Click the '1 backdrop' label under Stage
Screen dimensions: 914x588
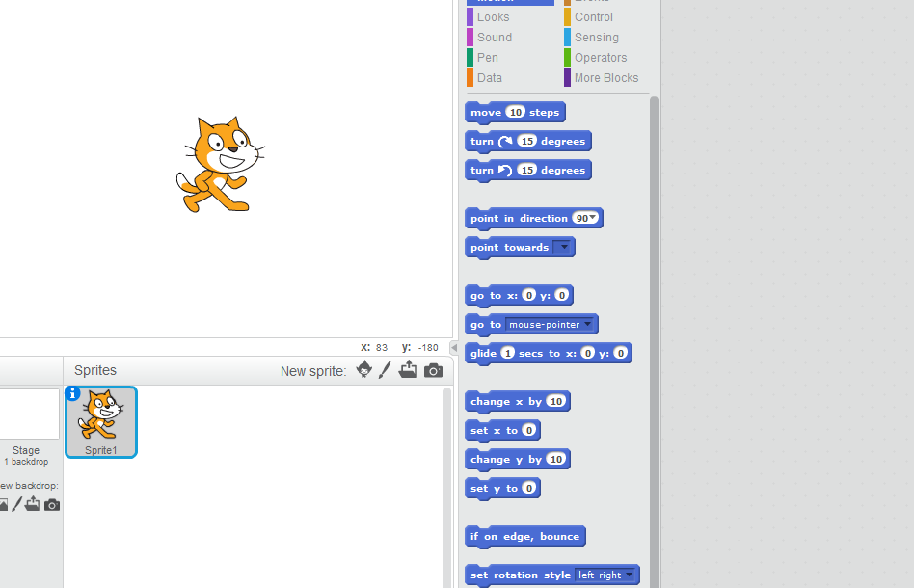click(x=26, y=462)
